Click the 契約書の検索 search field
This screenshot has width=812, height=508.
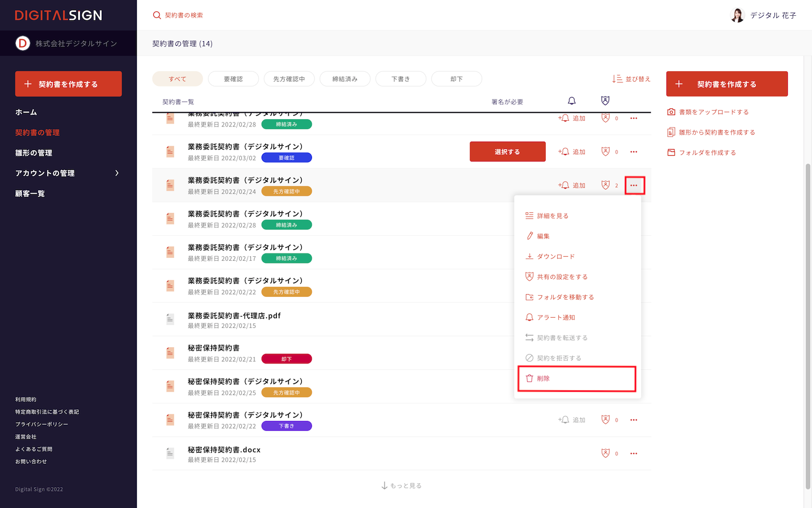[x=184, y=15]
